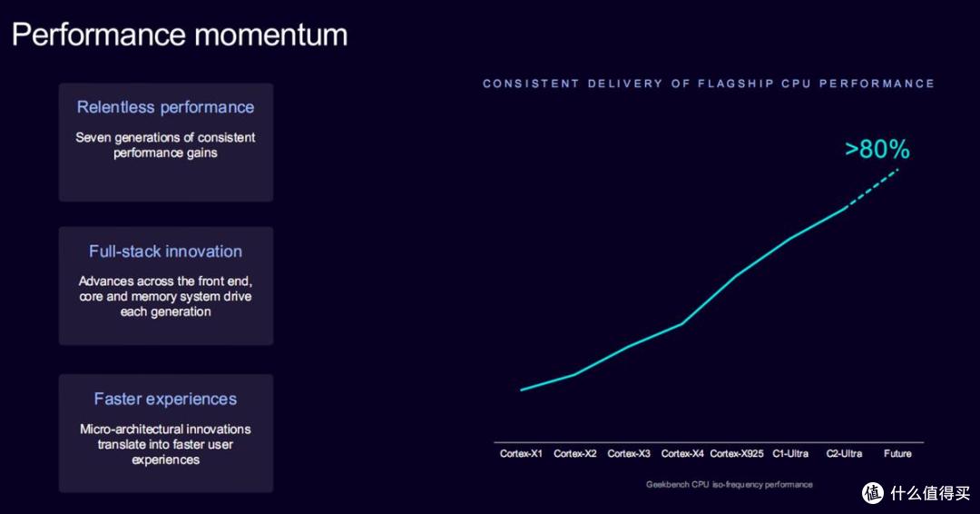Select the Cortex-X925 axis label
This screenshot has width=980, height=514.
tap(737, 453)
